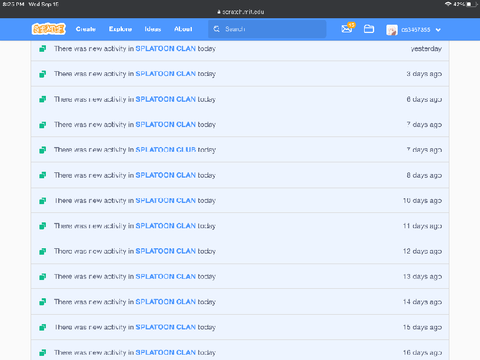Open the My Stuff folder icon
The image size is (480, 360).
click(x=369, y=29)
